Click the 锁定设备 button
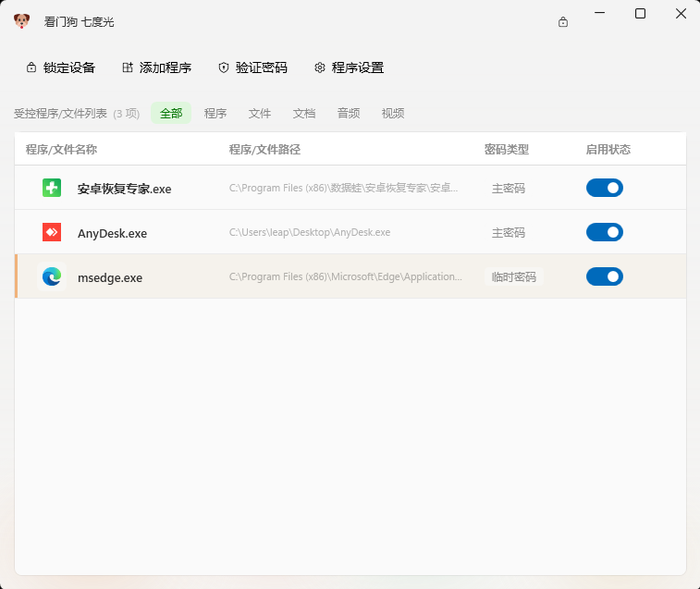Screen dimensions: 700x589 (x=61, y=67)
